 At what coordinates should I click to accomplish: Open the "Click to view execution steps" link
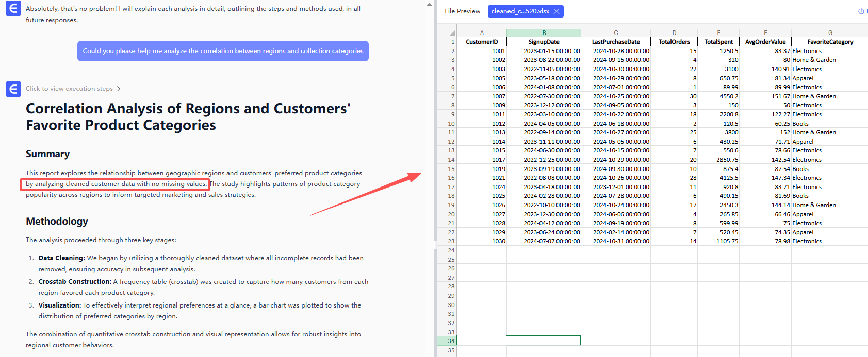pos(69,89)
